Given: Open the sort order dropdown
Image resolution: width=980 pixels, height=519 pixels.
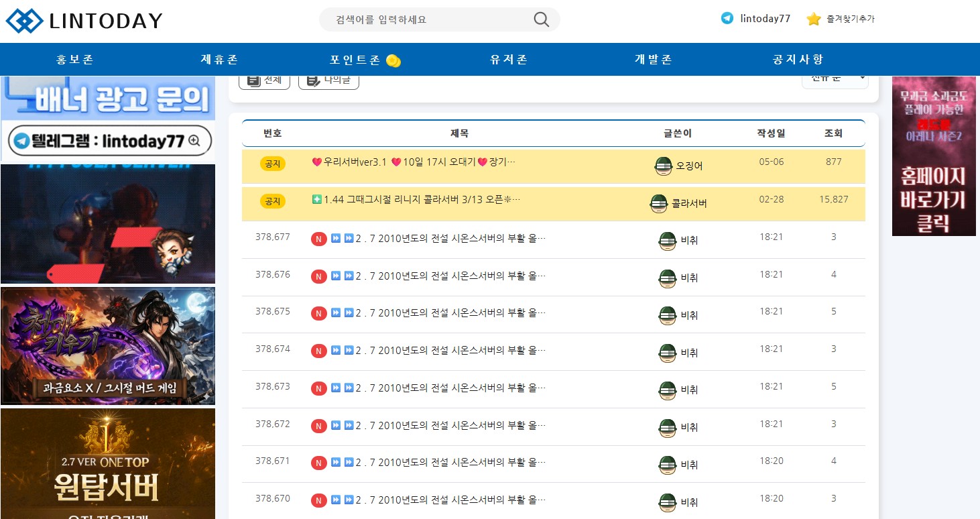Looking at the screenshot, I should (835, 80).
